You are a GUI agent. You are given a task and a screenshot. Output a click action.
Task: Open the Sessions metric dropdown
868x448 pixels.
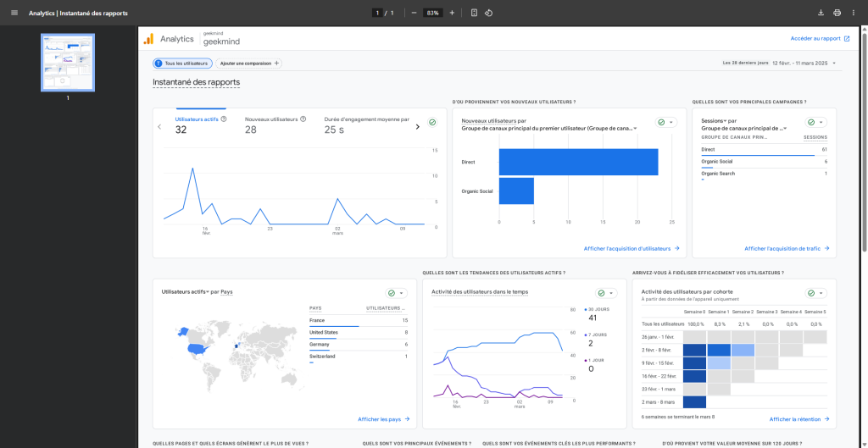[714, 120]
